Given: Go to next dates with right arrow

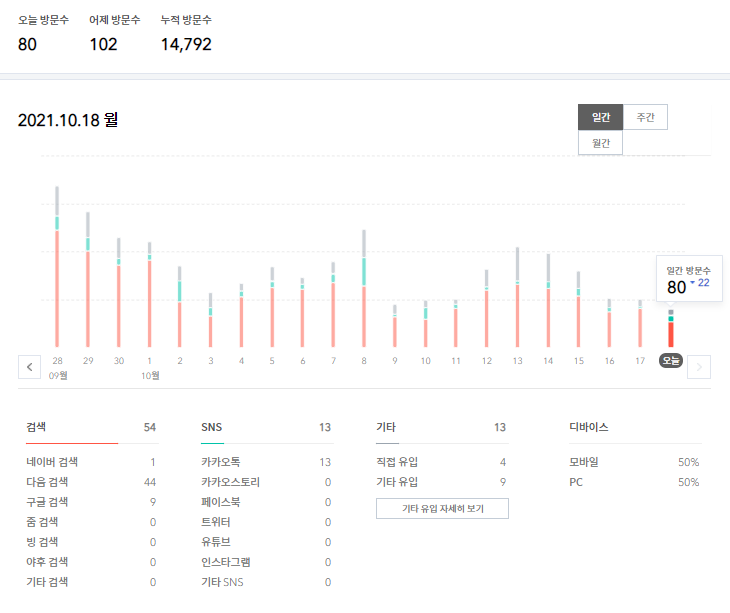Looking at the screenshot, I should [699, 367].
